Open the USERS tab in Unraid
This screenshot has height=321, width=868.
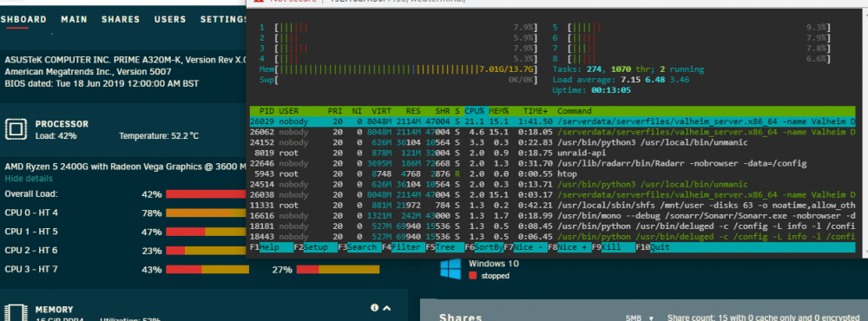170,19
